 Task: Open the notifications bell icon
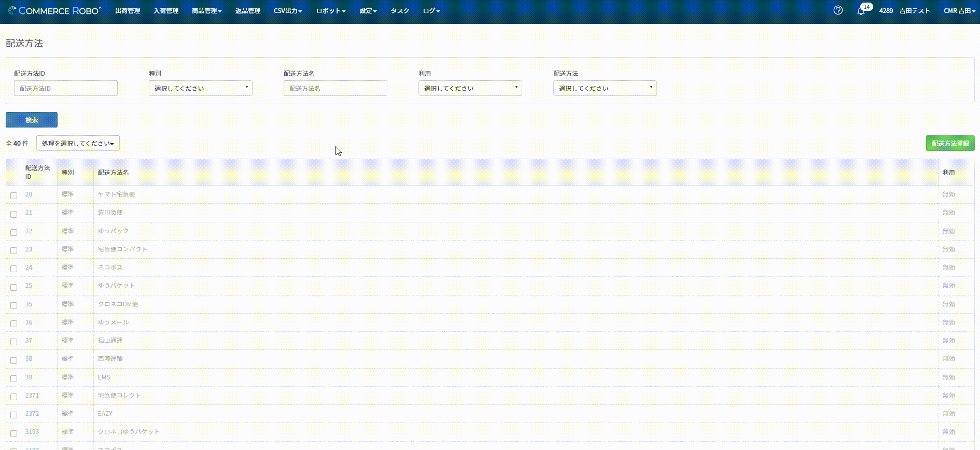pos(861,11)
